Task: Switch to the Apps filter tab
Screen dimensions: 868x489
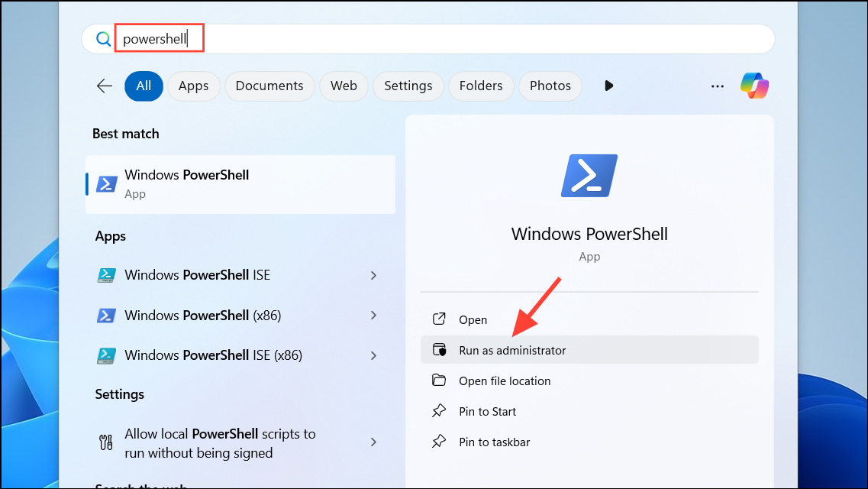Action: pyautogui.click(x=193, y=86)
